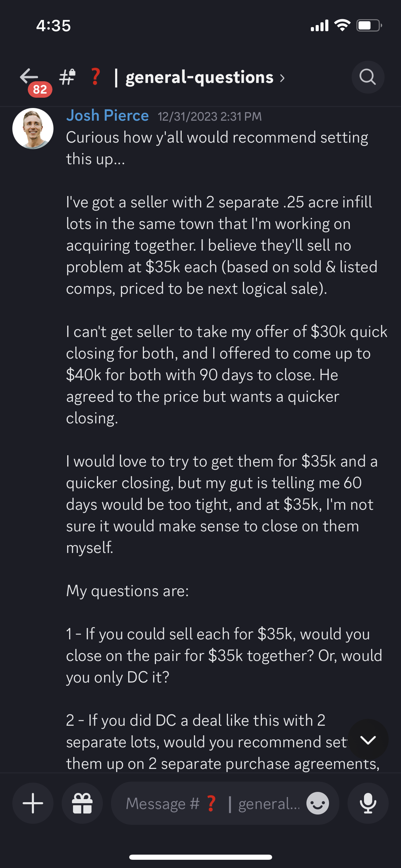Tap the plus attachment icon
The height and width of the screenshot is (868, 401).
tap(33, 803)
